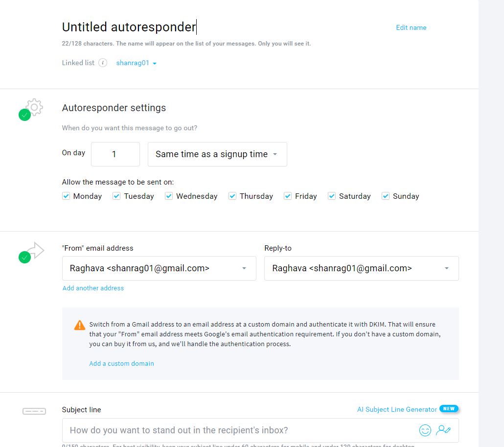
Task: Open the shanrag01 linked list dropdown
Action: pyautogui.click(x=136, y=63)
